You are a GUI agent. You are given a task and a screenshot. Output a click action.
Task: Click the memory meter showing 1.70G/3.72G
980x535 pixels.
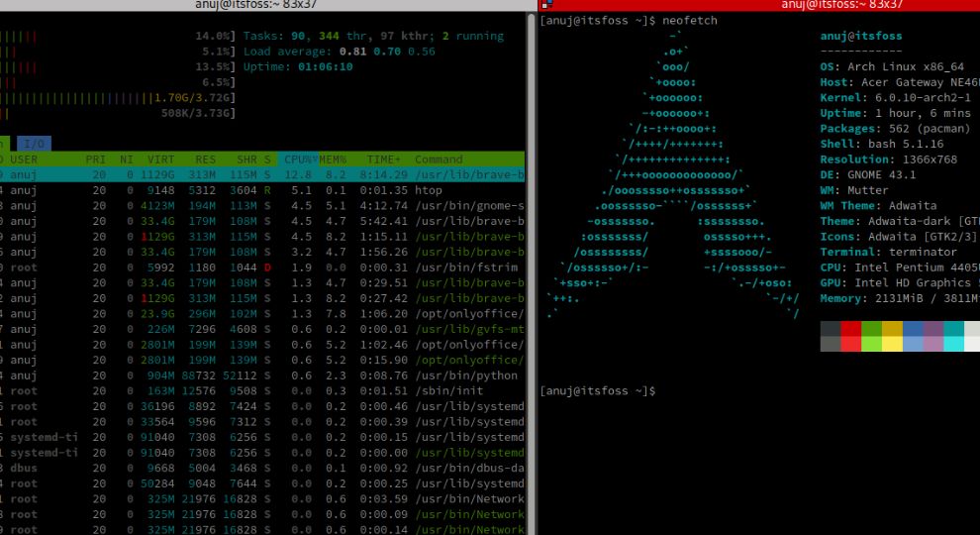[118, 98]
